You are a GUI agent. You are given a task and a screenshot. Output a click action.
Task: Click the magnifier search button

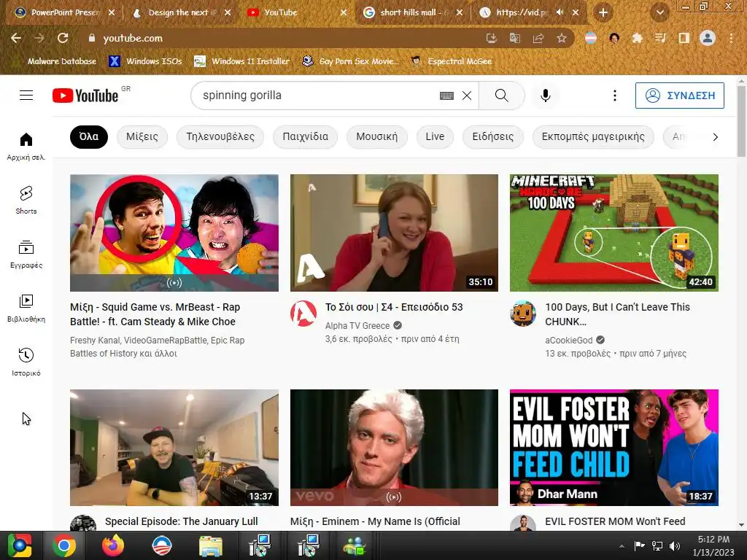pyautogui.click(x=502, y=96)
